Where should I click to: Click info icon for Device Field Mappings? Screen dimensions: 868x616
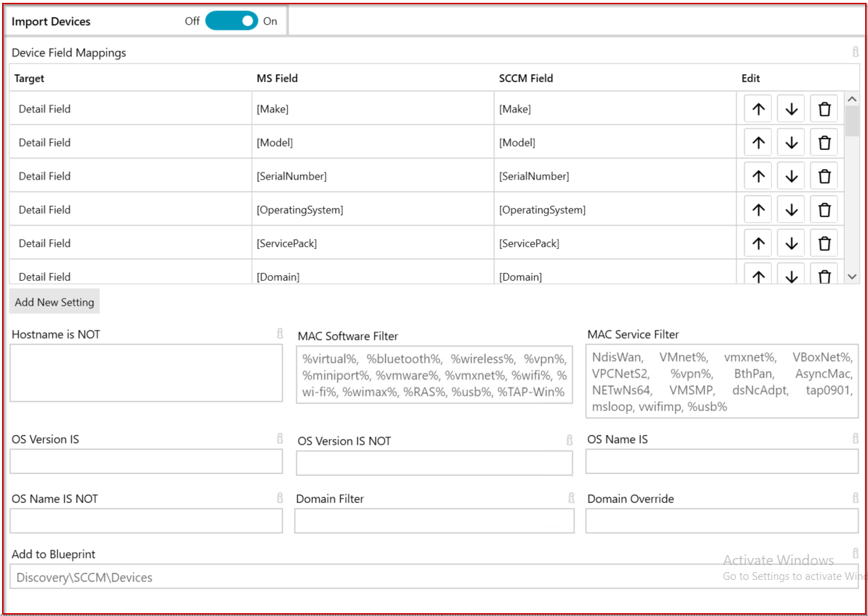point(855,52)
